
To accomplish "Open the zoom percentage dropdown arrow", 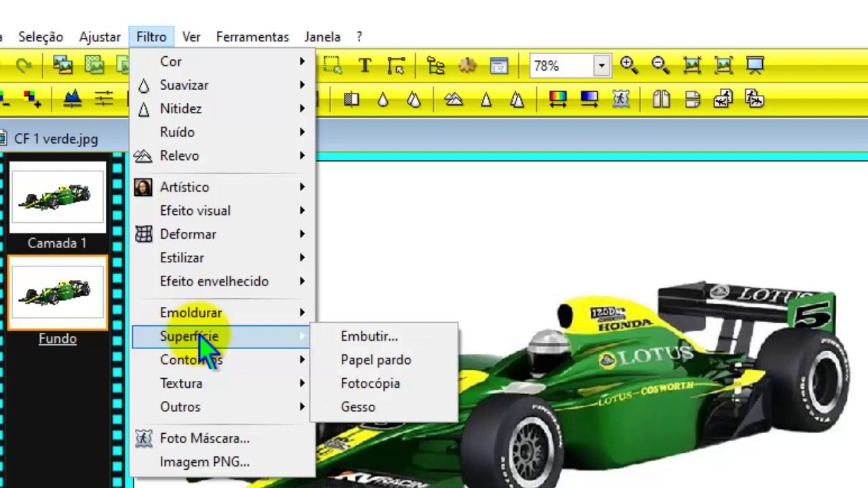I will coord(601,66).
